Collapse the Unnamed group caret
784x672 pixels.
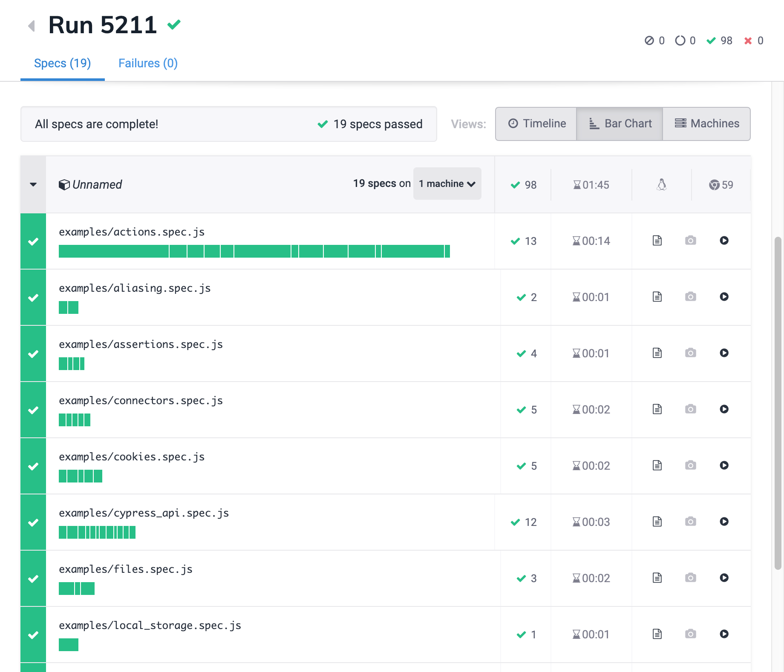coord(33,184)
